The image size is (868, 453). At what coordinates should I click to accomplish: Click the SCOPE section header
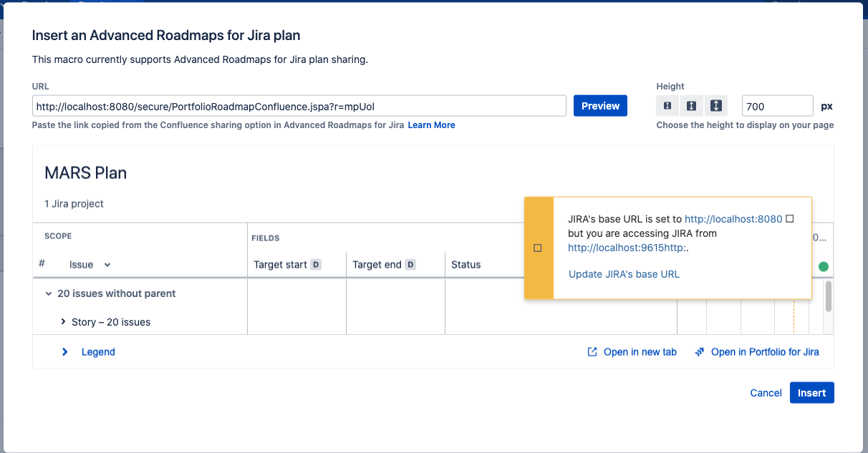(x=58, y=236)
